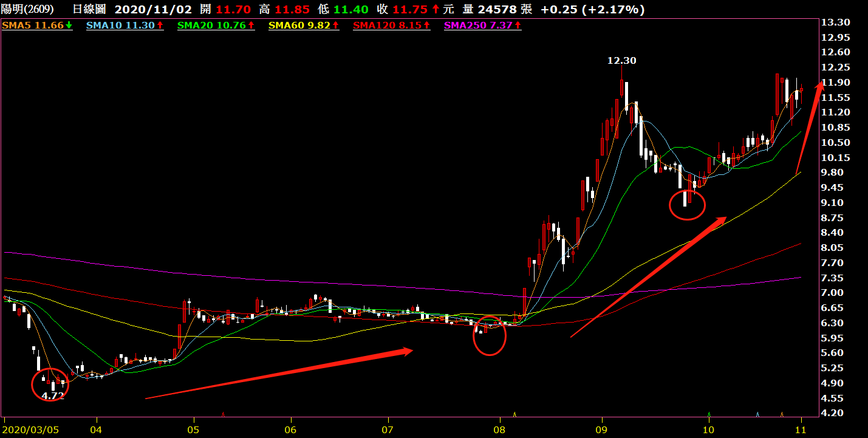
Task: Click the green triangle marker above the 10 label
Action: (709, 414)
